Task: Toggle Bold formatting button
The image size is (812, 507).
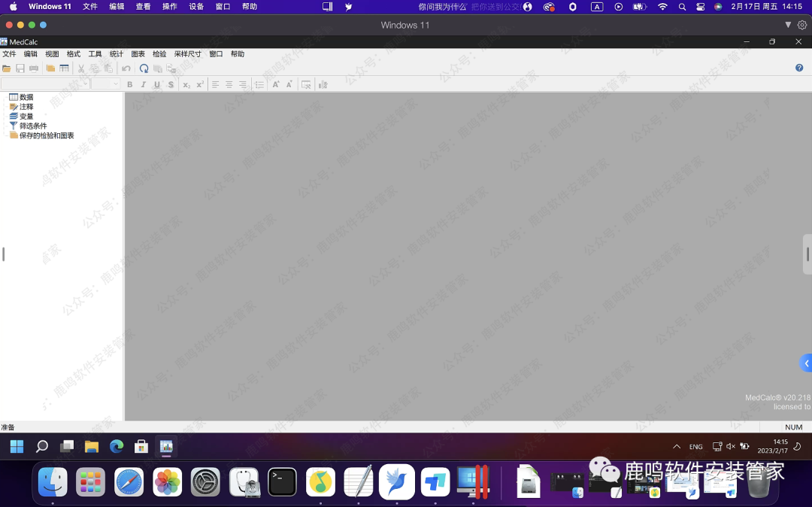Action: 129,84
